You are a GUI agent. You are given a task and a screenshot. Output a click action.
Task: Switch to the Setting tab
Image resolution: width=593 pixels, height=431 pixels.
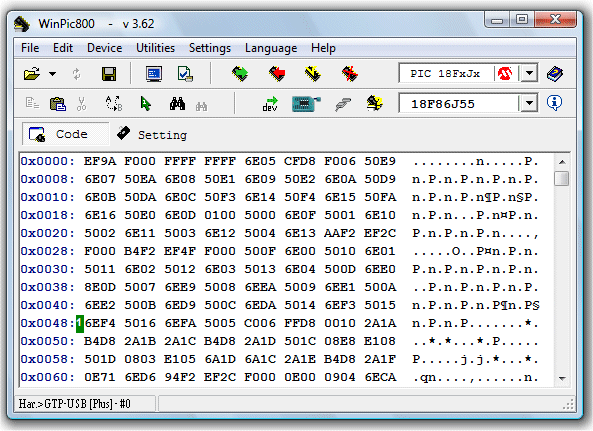pos(152,134)
